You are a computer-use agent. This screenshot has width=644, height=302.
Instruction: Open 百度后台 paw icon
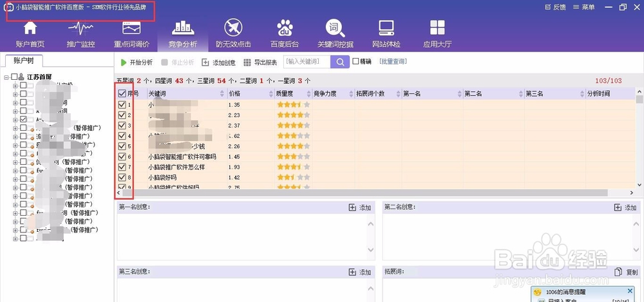(285, 28)
